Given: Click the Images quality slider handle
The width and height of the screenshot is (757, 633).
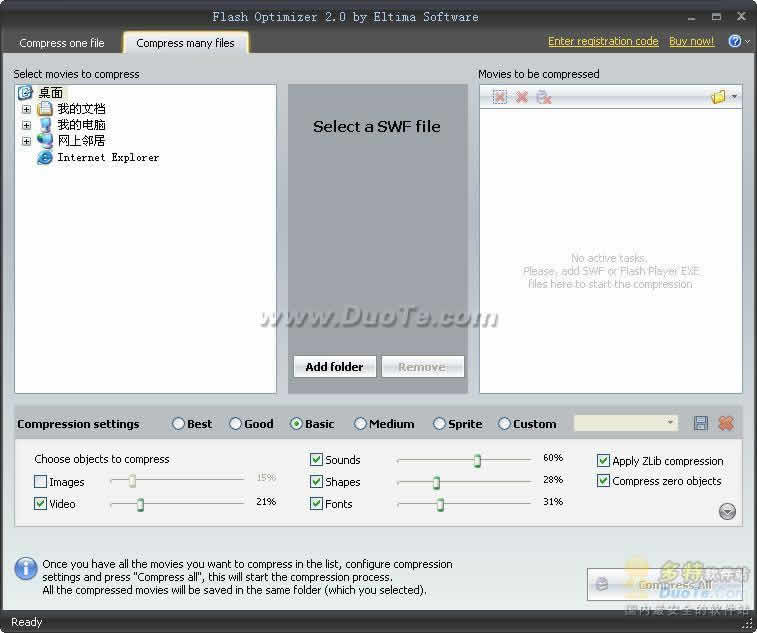Looking at the screenshot, I should point(132,481).
